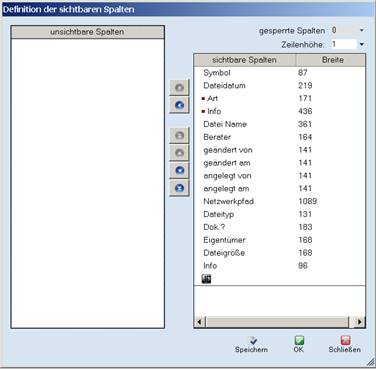Select the 'angelegt am' row
This screenshot has height=369, width=376.
(x=279, y=189)
